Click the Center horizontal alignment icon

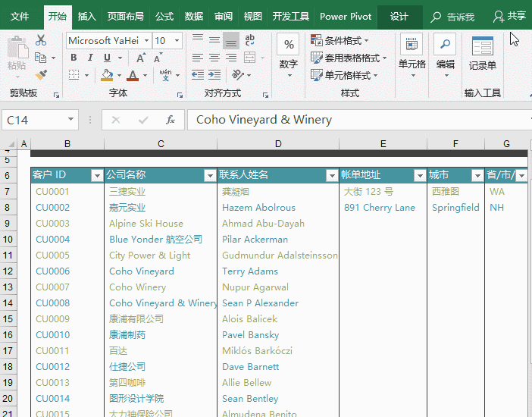[x=214, y=58]
